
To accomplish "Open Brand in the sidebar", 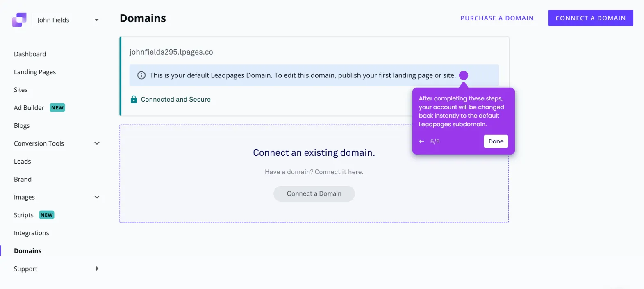I will click(23, 180).
